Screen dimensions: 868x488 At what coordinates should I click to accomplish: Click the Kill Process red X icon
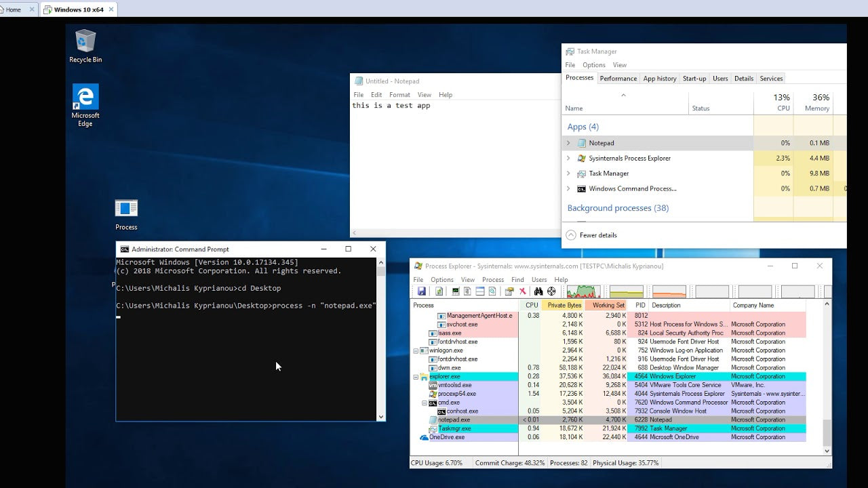pyautogui.click(x=522, y=291)
